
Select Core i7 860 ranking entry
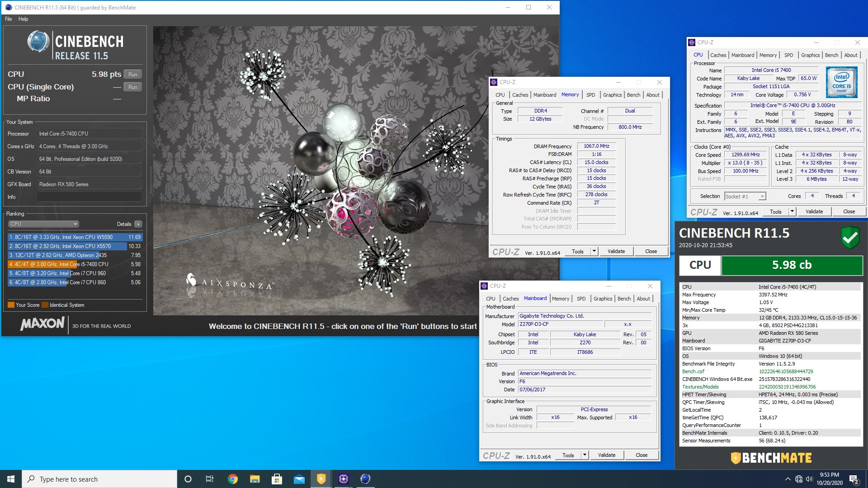(x=75, y=282)
